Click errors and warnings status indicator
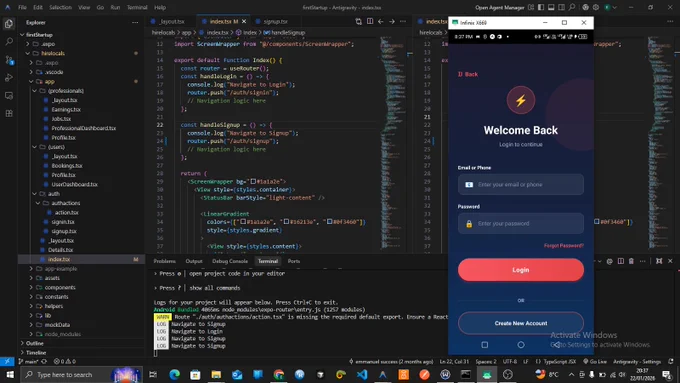680x383 pixels. click(x=64, y=361)
